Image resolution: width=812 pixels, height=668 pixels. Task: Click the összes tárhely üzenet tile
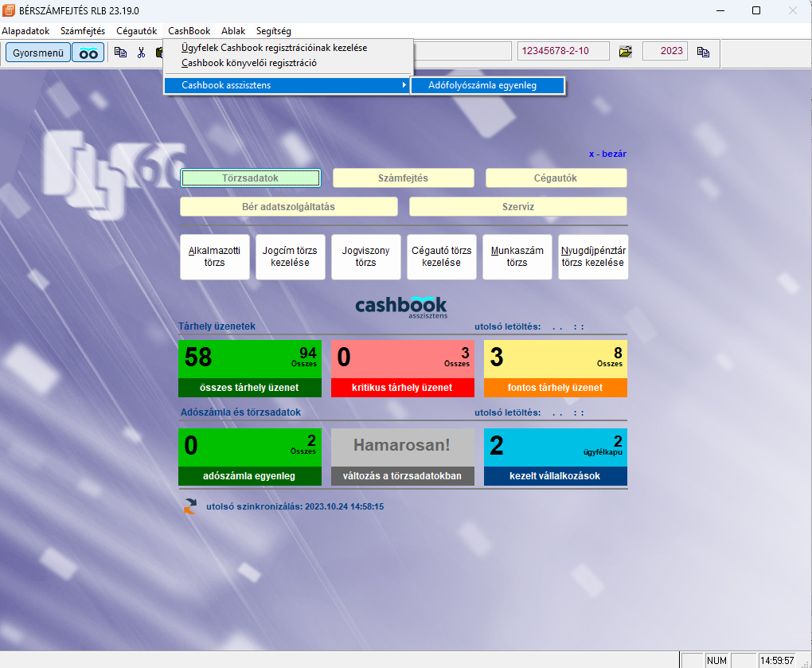click(250, 369)
